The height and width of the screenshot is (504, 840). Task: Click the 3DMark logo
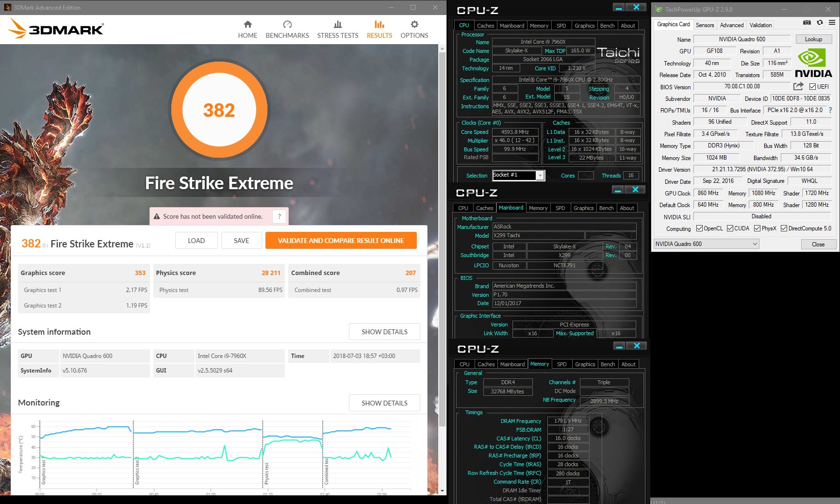point(56,29)
